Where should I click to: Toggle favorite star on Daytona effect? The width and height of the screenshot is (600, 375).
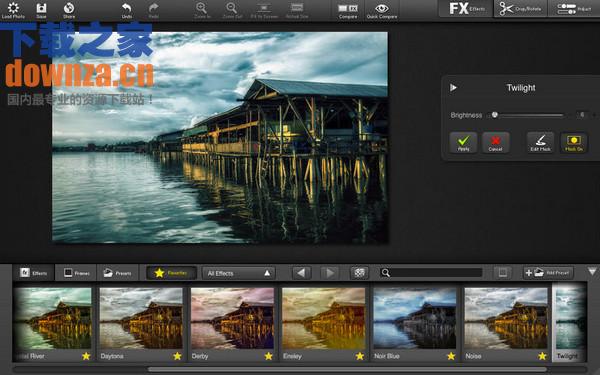(x=177, y=356)
